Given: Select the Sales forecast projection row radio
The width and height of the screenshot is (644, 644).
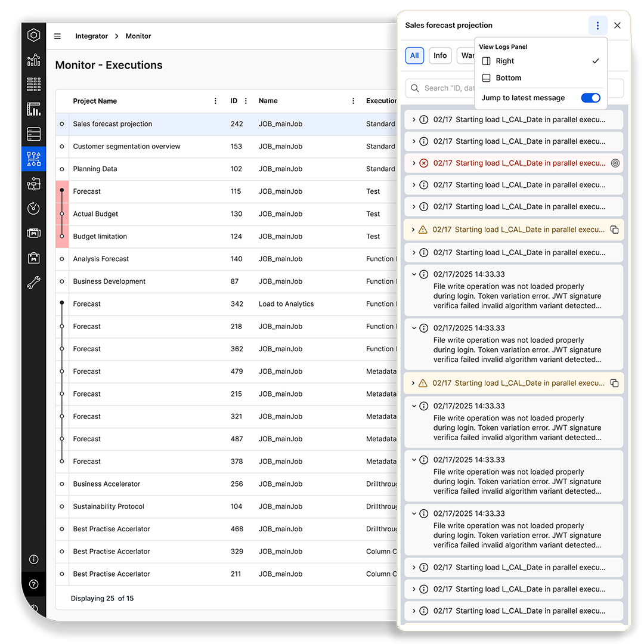Looking at the screenshot, I should (x=62, y=124).
